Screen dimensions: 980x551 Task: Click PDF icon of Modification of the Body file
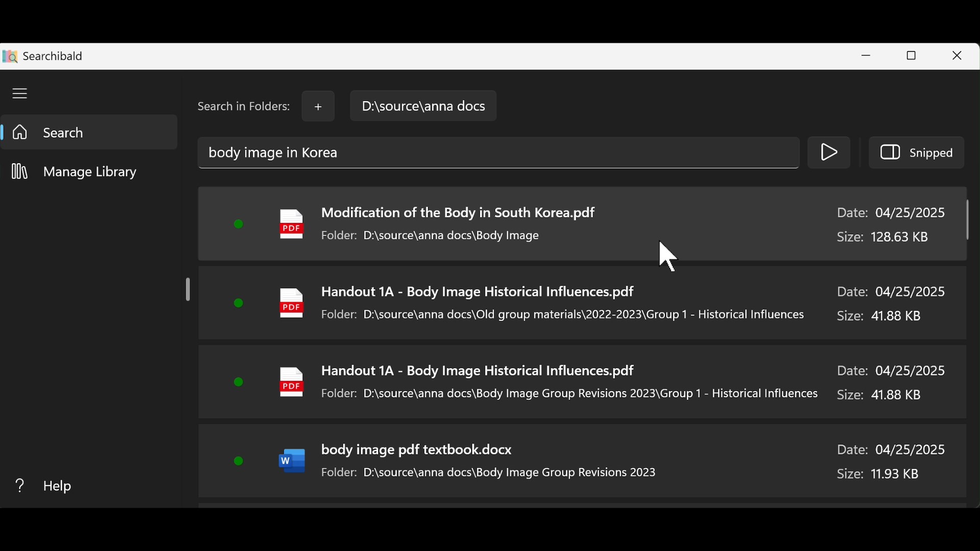[291, 224]
